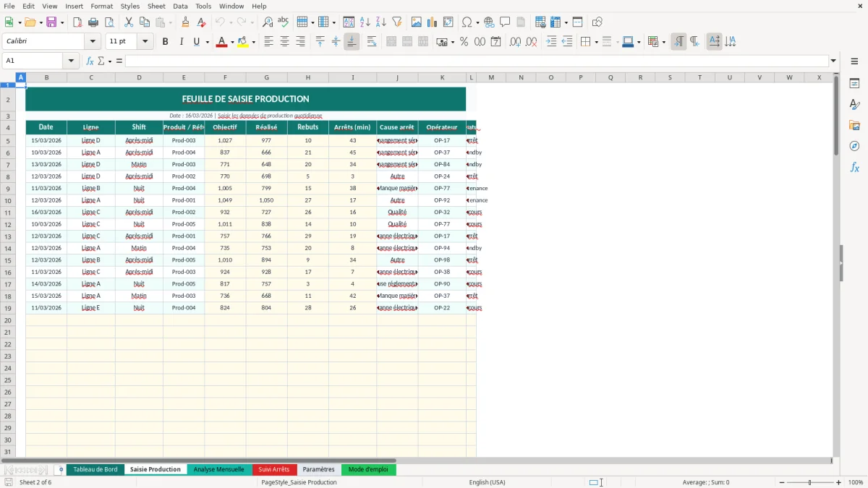Viewport: 868px width, 488px height.
Task: Expand the 11 pt font size dropdown
Action: coord(145,42)
